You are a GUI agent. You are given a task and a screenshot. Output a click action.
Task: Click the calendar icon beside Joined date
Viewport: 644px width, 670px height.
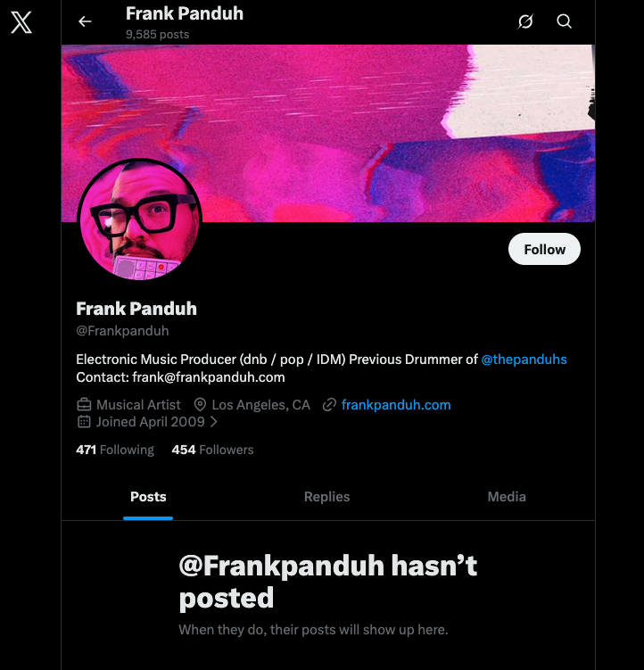84,422
